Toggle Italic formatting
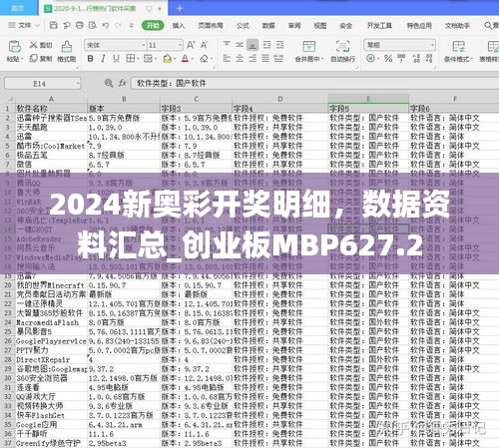 click(103, 59)
